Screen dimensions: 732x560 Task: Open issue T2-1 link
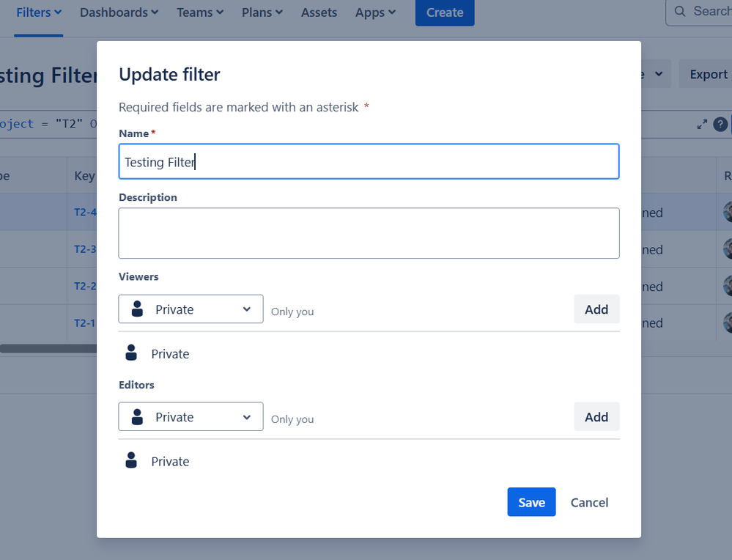tap(85, 323)
